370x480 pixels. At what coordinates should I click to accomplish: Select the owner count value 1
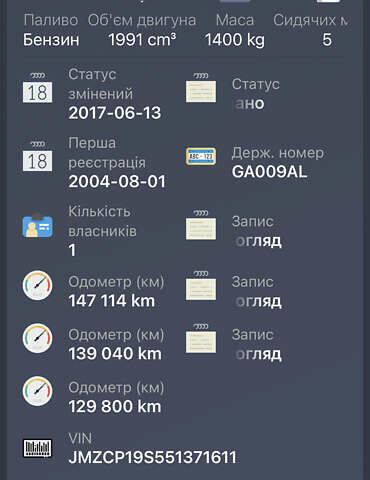(x=72, y=250)
